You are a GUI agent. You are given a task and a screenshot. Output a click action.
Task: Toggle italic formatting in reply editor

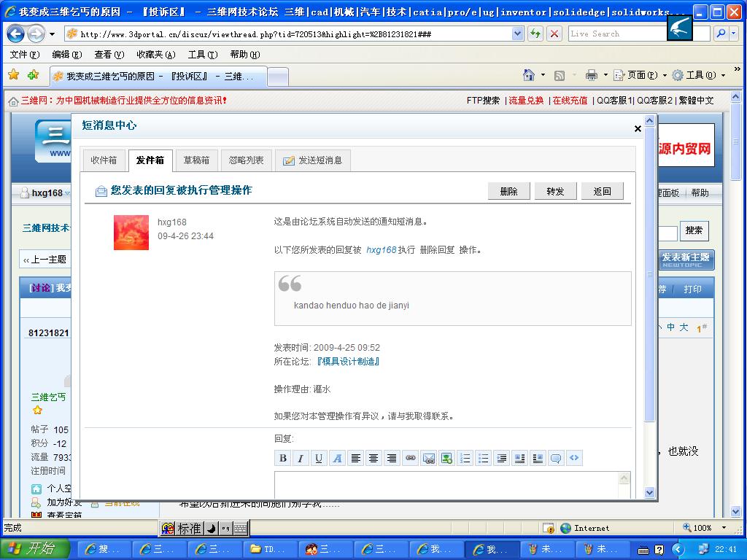tap(301, 458)
